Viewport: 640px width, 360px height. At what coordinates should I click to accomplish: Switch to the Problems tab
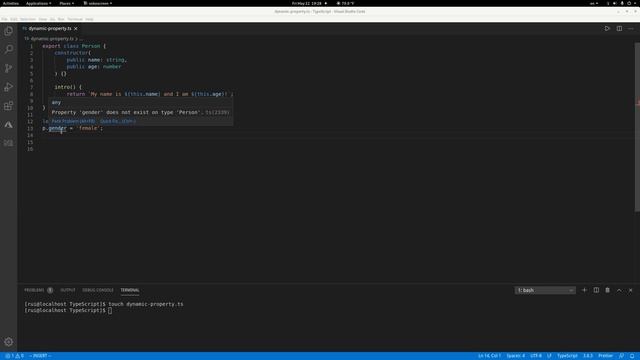34,290
